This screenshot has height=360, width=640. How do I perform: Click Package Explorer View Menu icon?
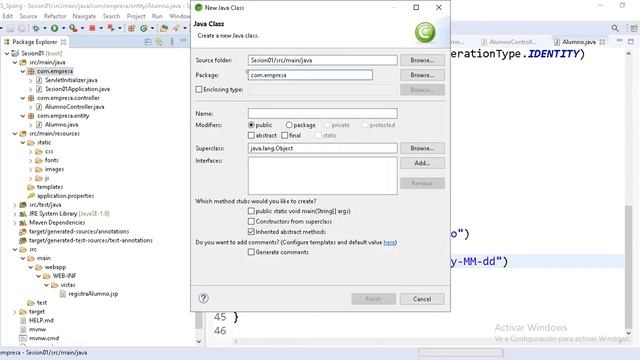point(172,42)
